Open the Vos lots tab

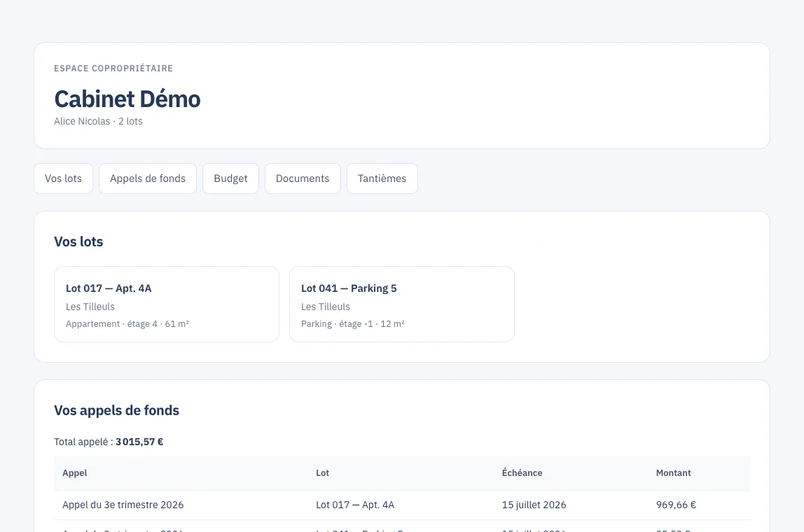(63, 178)
